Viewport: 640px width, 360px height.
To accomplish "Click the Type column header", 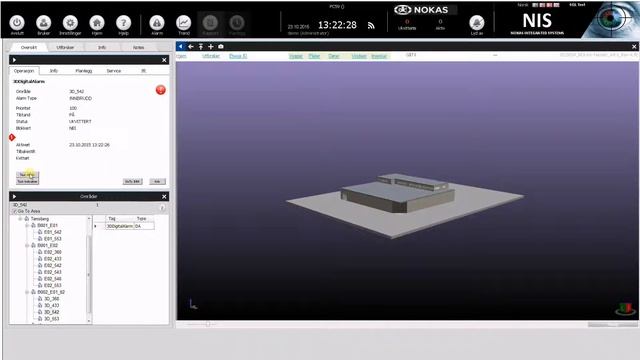I will tap(142, 219).
